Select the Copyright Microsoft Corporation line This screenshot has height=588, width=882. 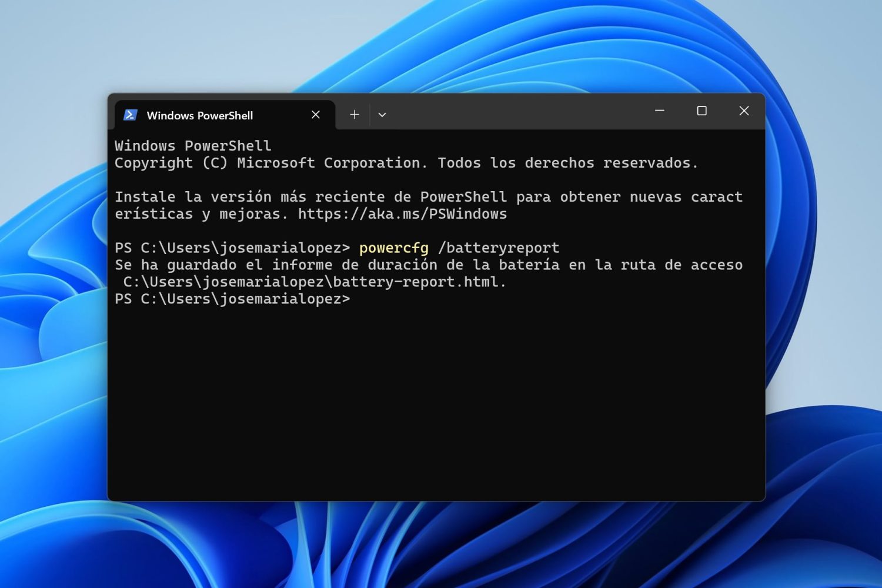(406, 163)
